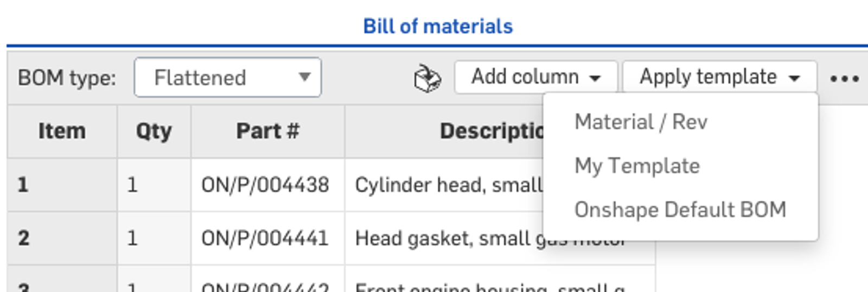The image size is (868, 292).
Task: Click item number 2 row header
Action: tap(62, 238)
